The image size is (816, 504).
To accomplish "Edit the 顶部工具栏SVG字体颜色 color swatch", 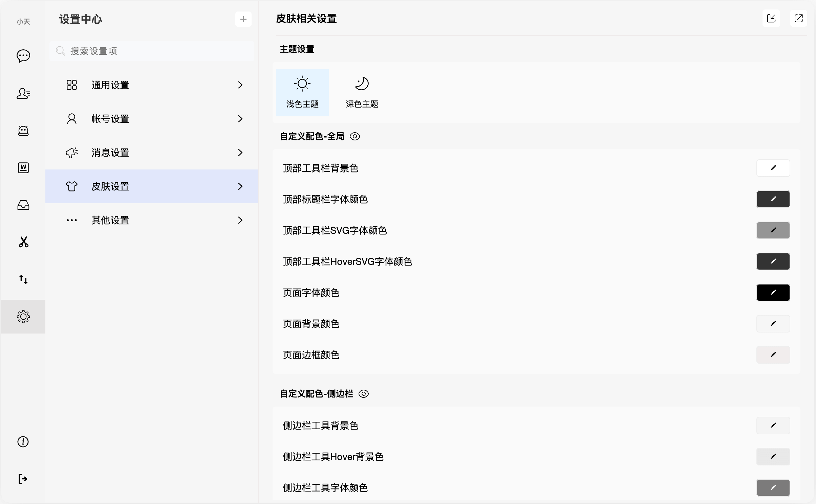I will pyautogui.click(x=773, y=230).
